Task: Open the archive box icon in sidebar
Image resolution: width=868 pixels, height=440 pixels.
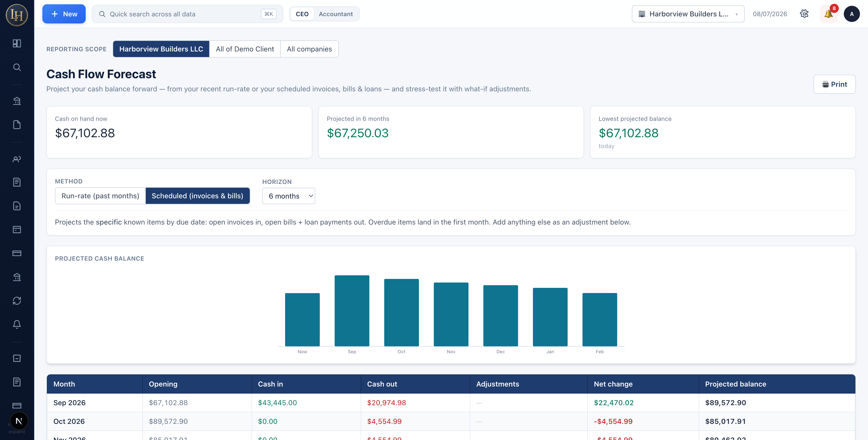Action: click(x=17, y=358)
